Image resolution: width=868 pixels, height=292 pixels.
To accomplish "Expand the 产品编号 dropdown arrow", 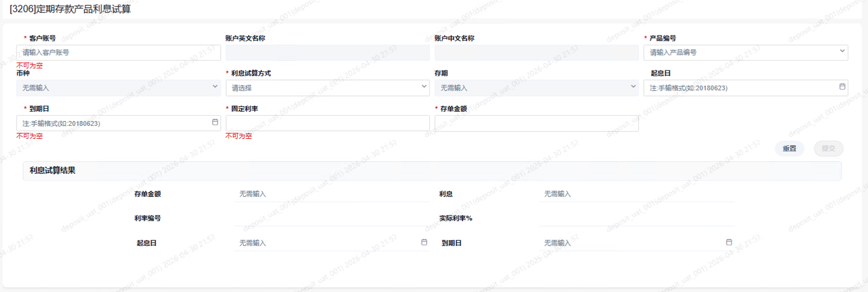I will point(842,51).
